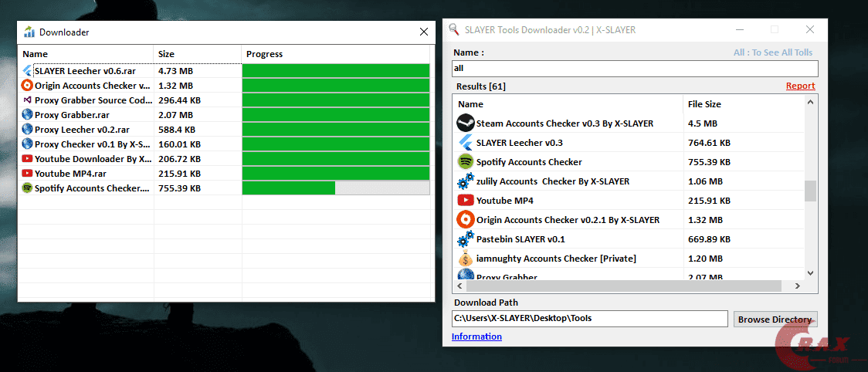The image size is (868, 372).
Task: Select 'iamnughty Accounts Checker [Private]' row
Action: click(629, 259)
